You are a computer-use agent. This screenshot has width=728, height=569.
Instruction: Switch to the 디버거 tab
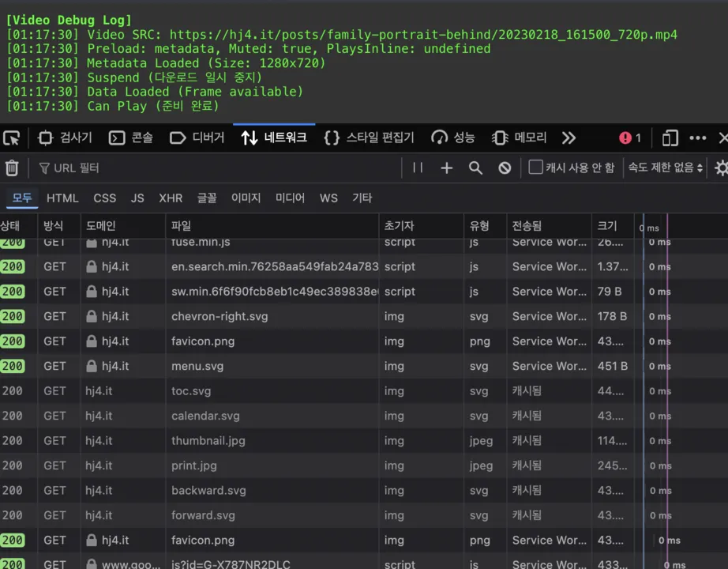[197, 138]
